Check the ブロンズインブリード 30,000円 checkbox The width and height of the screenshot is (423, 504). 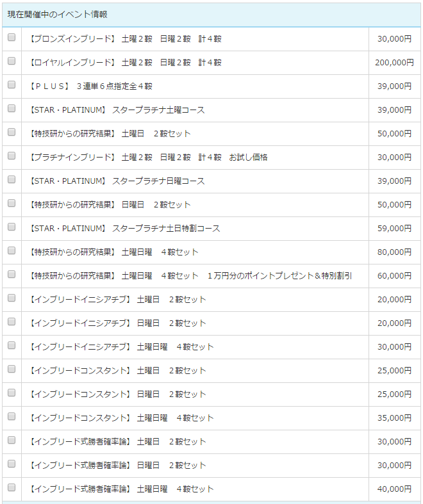click(x=12, y=37)
